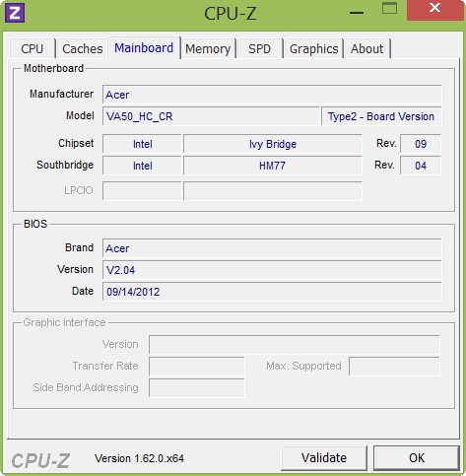The image size is (466, 476).
Task: Click the Version 1.62.0.x64 label
Action: click(x=139, y=458)
